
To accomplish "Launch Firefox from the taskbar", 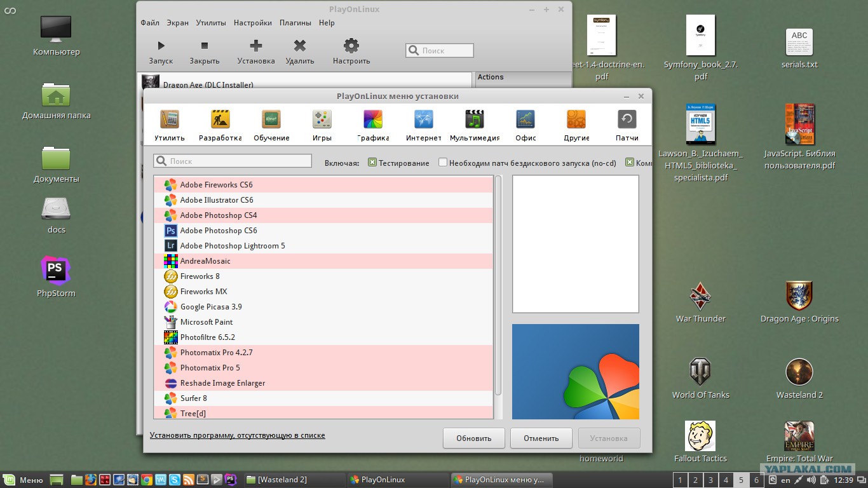I will [91, 480].
